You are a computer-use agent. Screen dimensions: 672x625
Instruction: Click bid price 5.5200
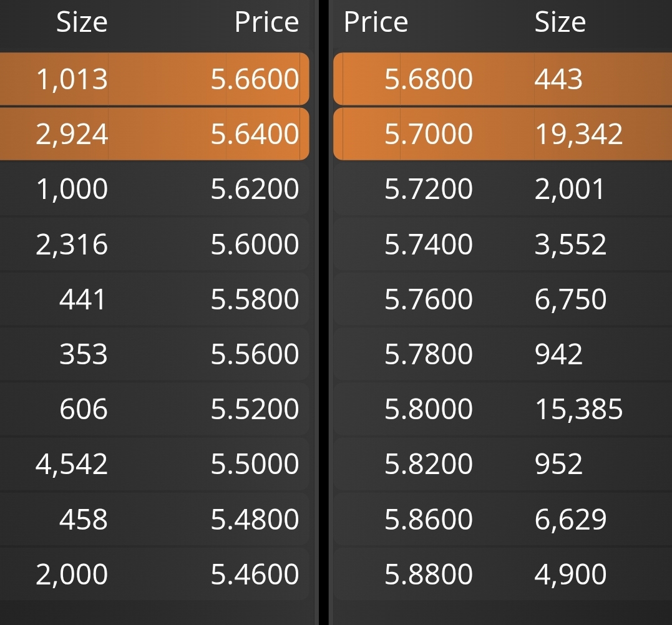(x=255, y=409)
